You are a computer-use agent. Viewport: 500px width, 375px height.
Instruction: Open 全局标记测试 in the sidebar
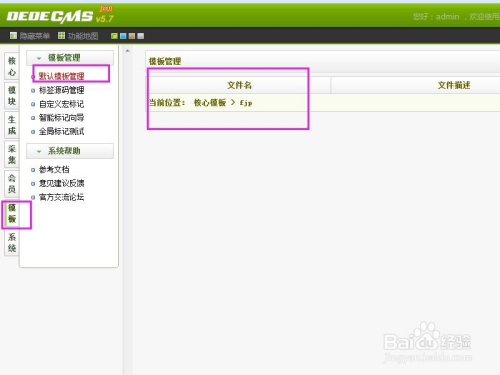pos(61,131)
